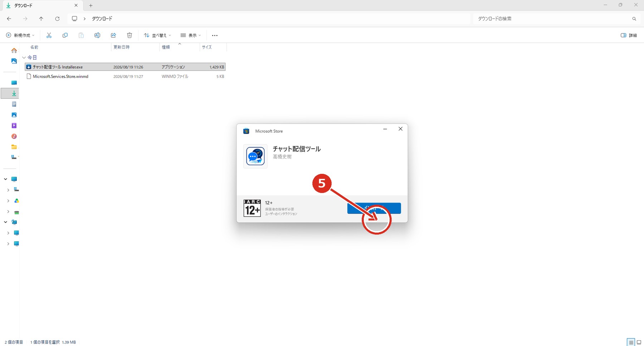Image resolution: width=644 pixels, height=346 pixels.
Task: Go back with the left arrow
Action: (x=9, y=19)
